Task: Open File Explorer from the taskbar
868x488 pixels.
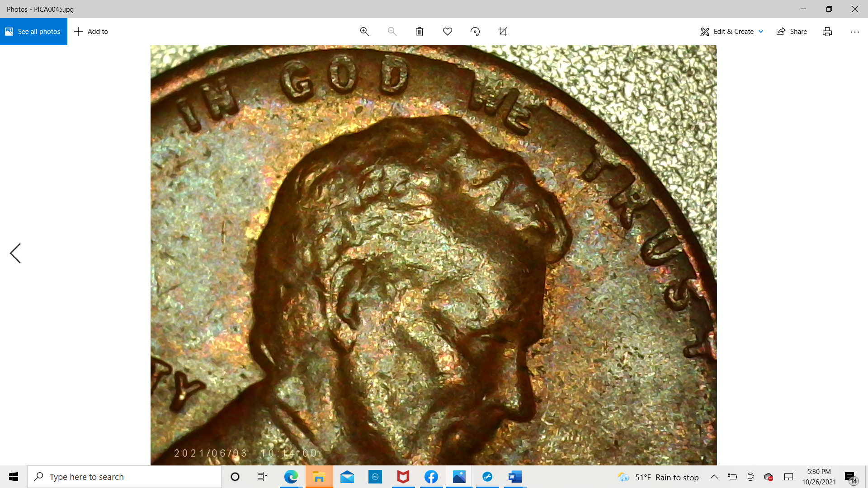Action: coord(319,477)
